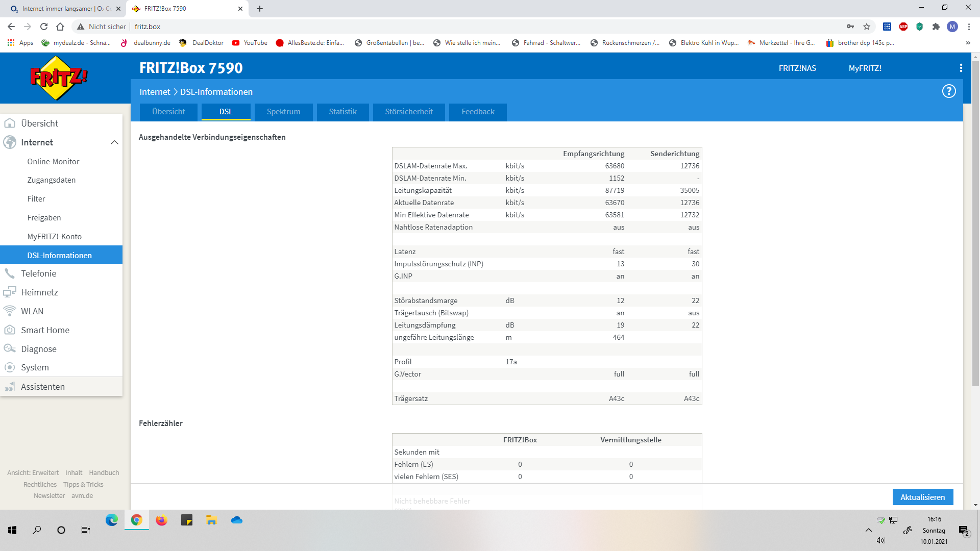980x551 pixels.
Task: Click the Heimnetz network icon
Action: 10,292
